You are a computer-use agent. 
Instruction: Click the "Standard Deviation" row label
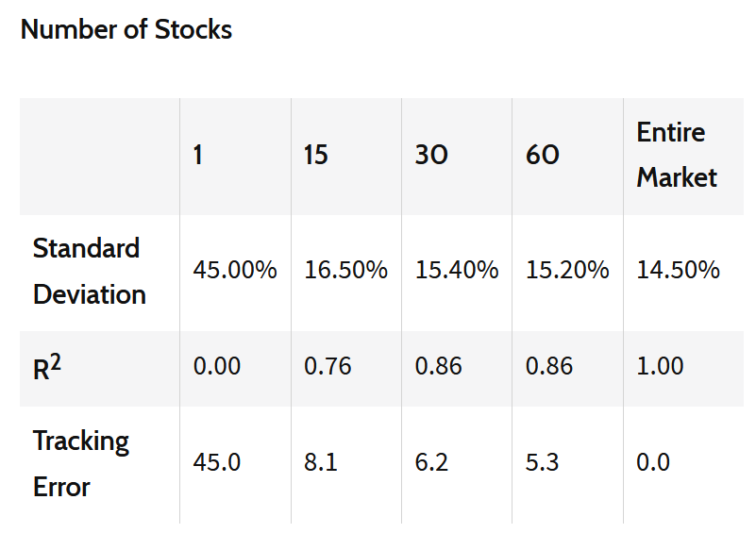(89, 272)
